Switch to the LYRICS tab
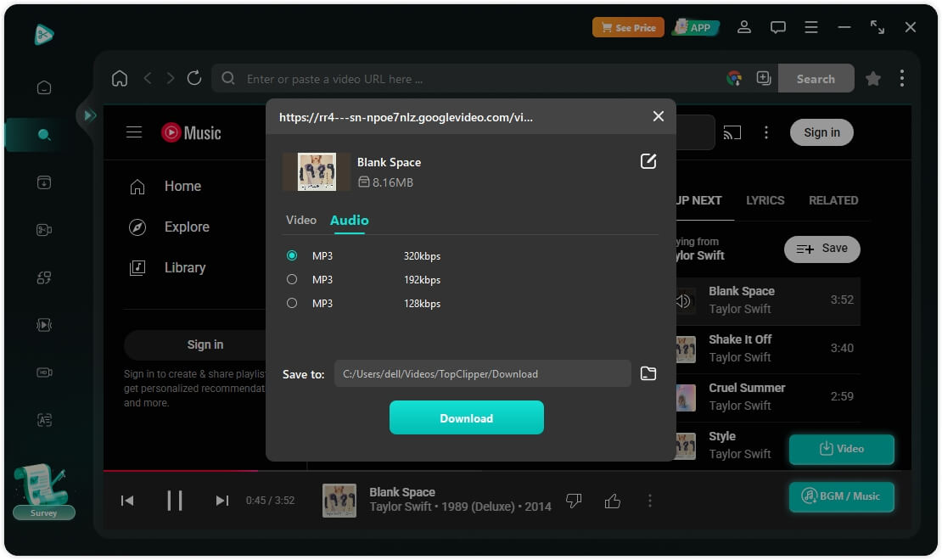 (765, 200)
